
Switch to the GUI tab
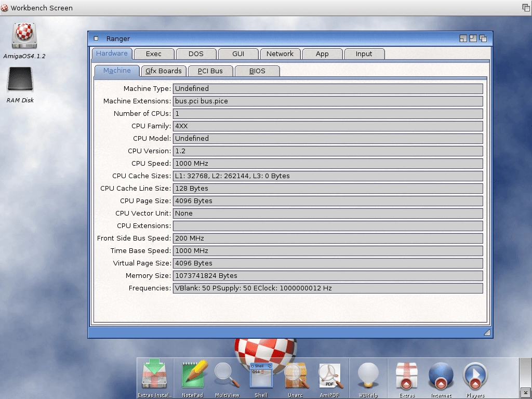pos(238,54)
